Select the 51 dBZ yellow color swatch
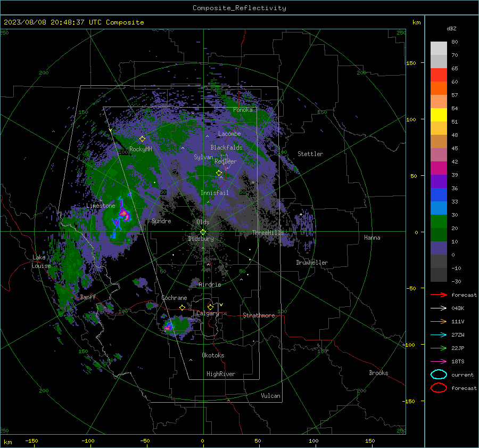This screenshot has width=479, height=448. pos(439,115)
